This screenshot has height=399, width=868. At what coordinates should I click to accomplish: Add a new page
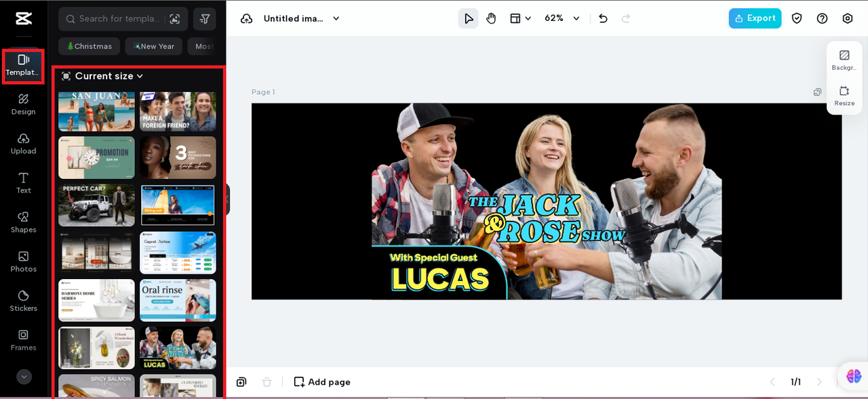click(x=322, y=382)
